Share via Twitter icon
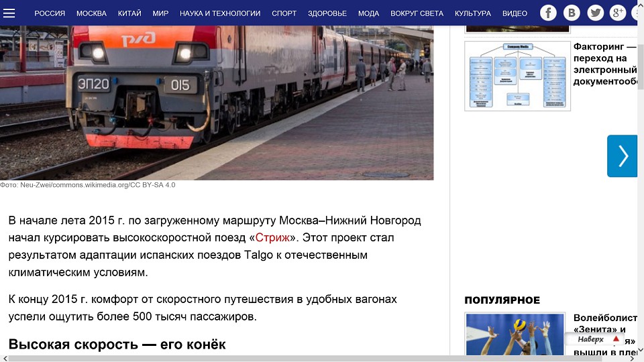This screenshot has height=362, width=644. tap(595, 13)
